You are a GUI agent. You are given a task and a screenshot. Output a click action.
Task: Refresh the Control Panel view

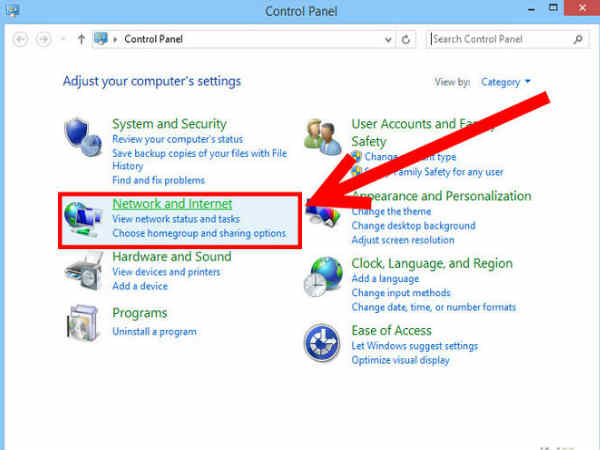(x=406, y=39)
